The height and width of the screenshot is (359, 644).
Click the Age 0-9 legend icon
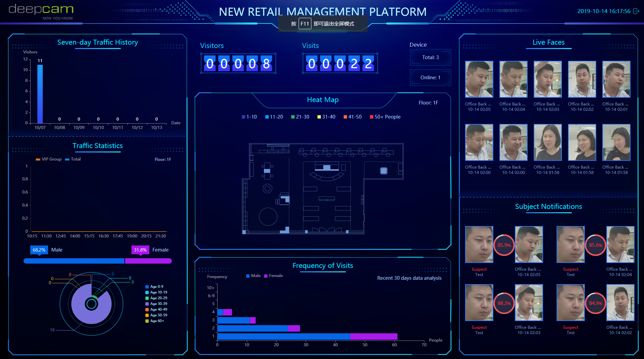(x=147, y=287)
